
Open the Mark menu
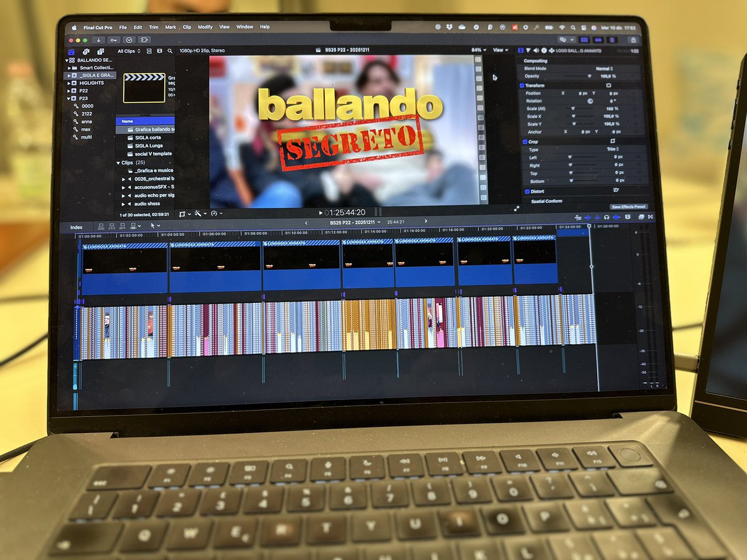click(170, 27)
